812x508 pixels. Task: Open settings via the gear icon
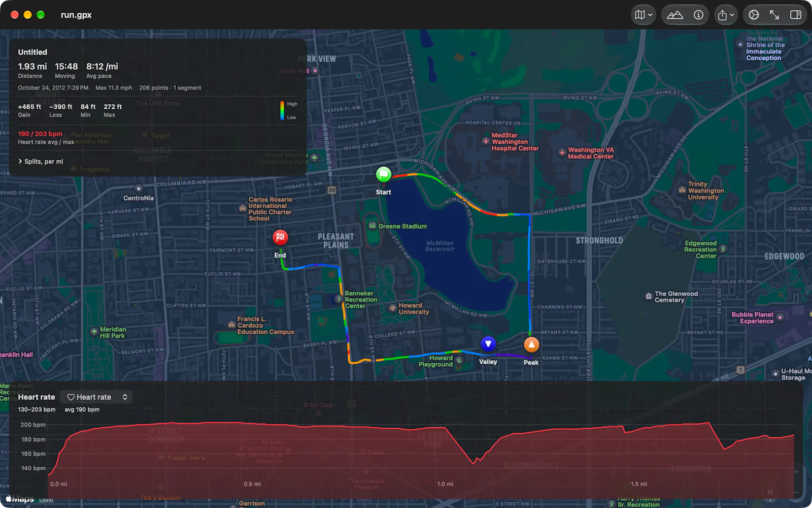pyautogui.click(x=754, y=15)
